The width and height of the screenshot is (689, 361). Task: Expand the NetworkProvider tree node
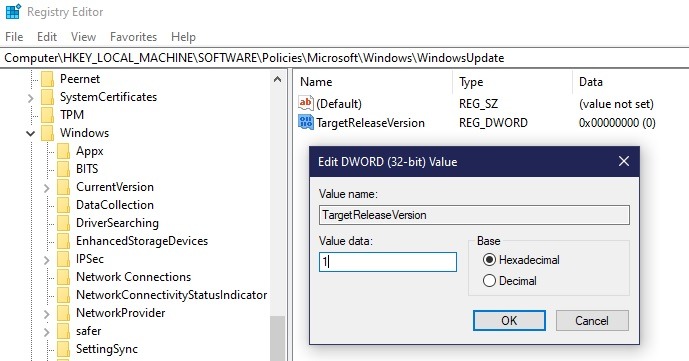coord(47,314)
